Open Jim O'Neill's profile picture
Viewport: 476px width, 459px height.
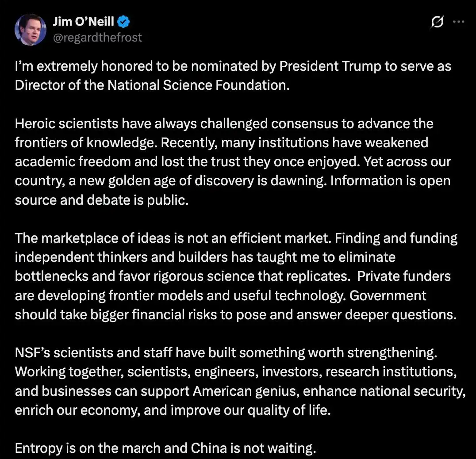pos(31,30)
